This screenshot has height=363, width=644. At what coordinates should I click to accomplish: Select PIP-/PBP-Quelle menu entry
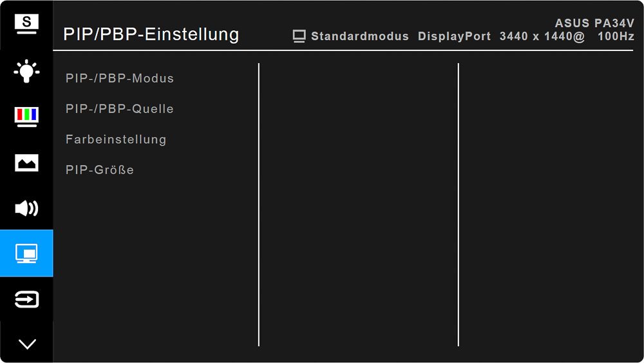coord(120,108)
